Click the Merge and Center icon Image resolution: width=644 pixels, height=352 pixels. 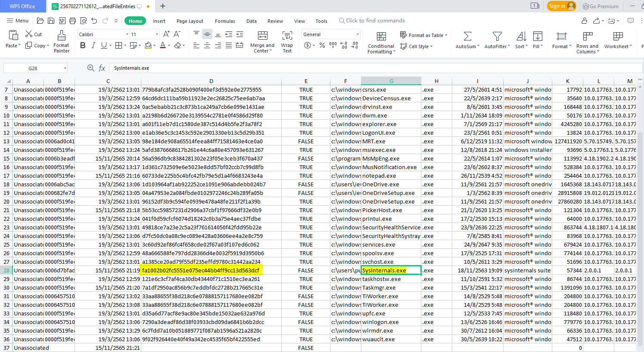pyautogui.click(x=262, y=35)
